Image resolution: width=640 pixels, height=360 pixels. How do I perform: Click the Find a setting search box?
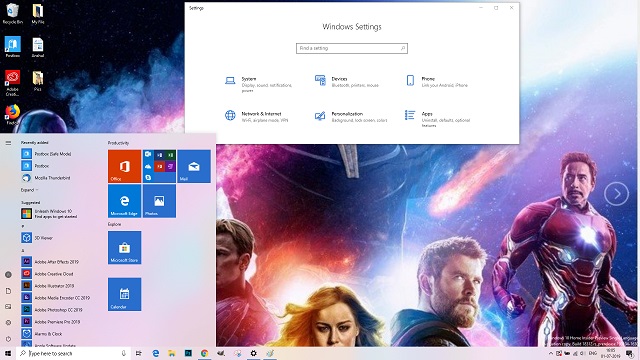(352, 48)
